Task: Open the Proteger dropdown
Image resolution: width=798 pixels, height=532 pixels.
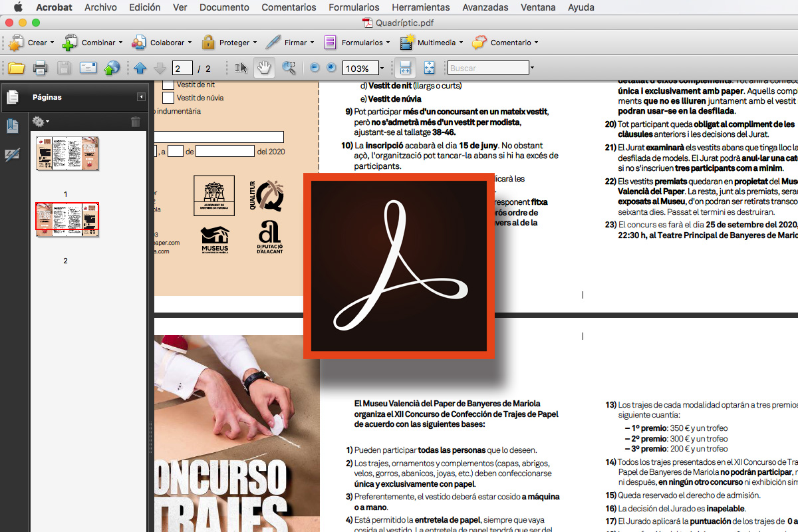Action: (x=229, y=43)
